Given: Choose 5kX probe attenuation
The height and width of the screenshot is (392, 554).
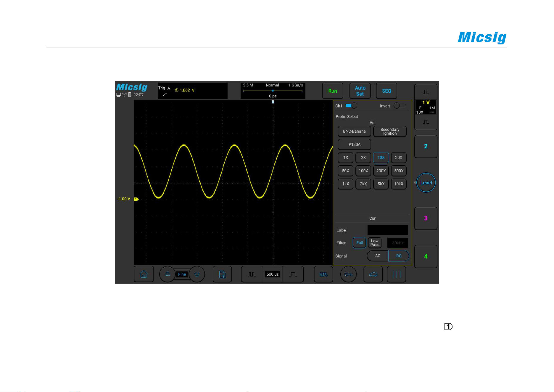Looking at the screenshot, I should pyautogui.click(x=381, y=184).
